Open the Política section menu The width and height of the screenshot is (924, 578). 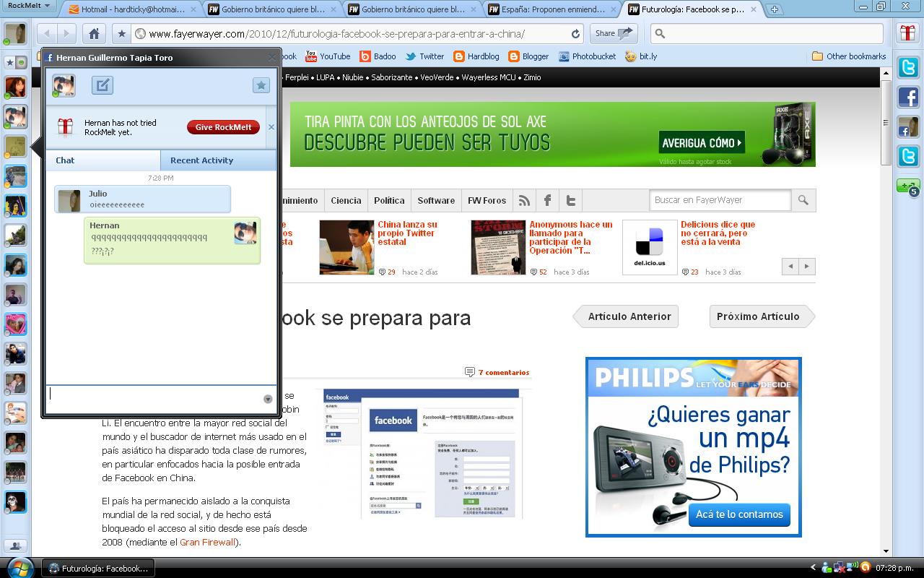click(x=389, y=200)
